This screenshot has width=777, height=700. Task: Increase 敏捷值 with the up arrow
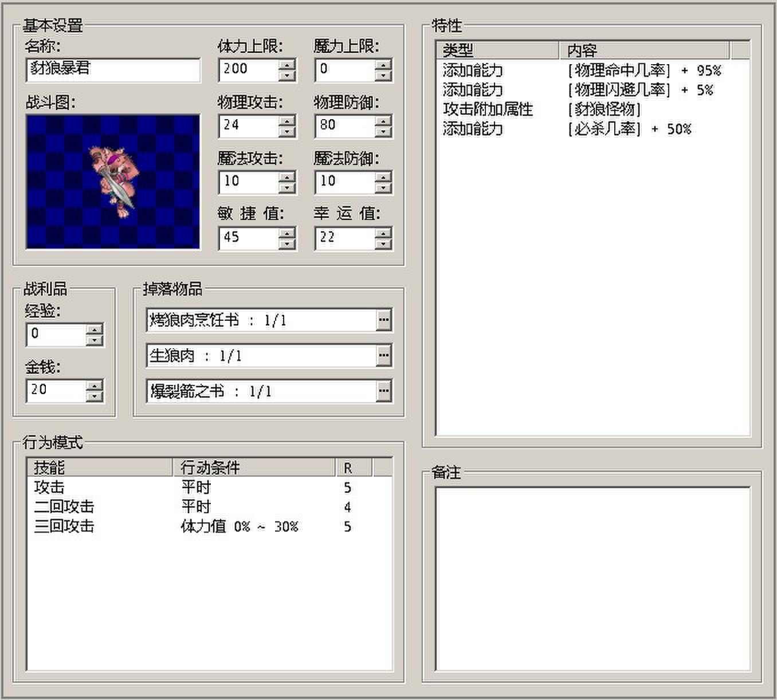coord(287,233)
